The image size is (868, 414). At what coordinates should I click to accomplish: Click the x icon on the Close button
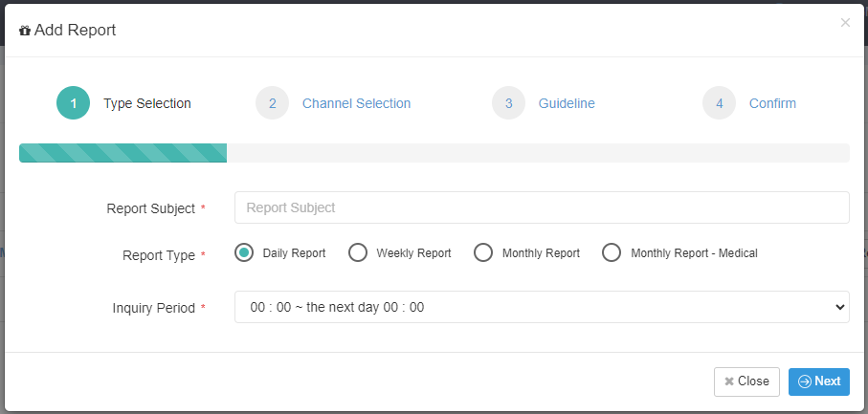click(729, 381)
